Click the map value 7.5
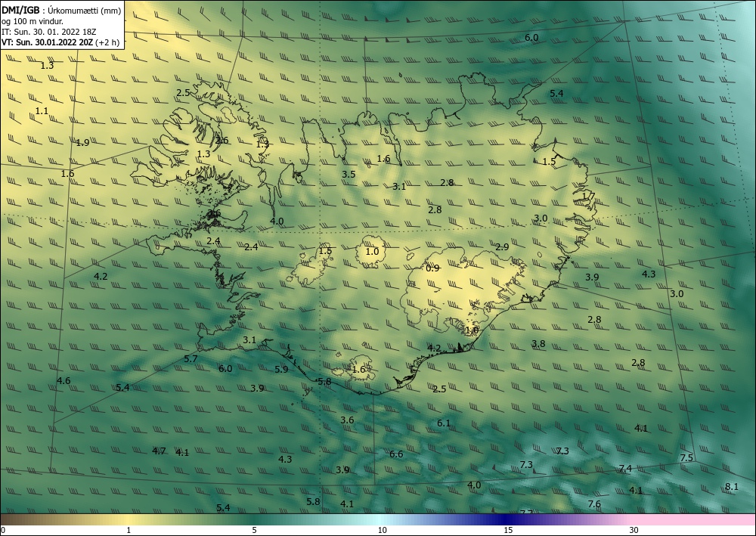Screen dimensions: 756x536 coord(686,458)
